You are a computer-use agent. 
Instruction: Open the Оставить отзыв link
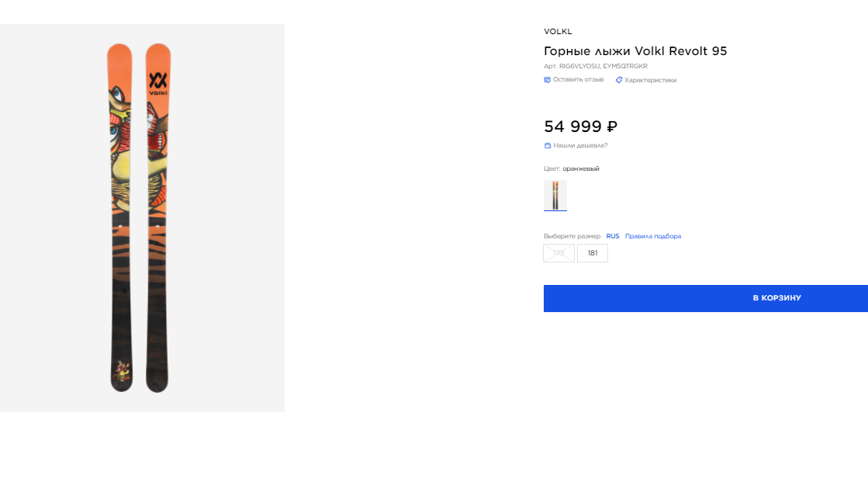[x=578, y=80]
